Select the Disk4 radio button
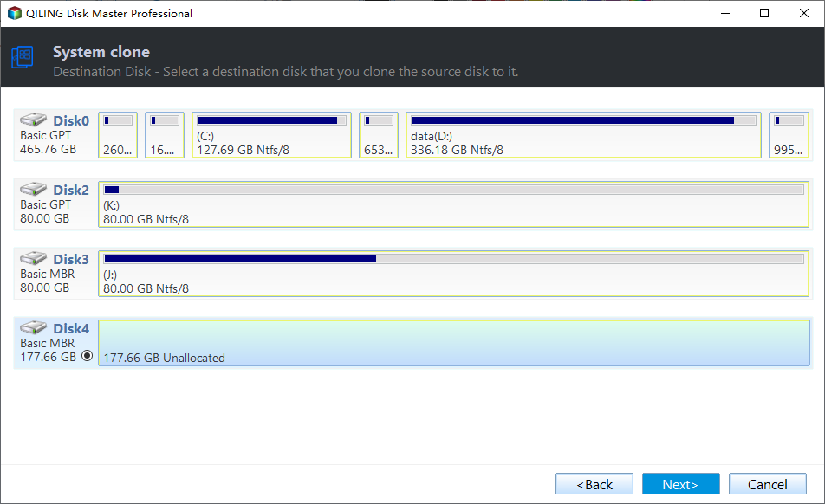 [x=88, y=356]
